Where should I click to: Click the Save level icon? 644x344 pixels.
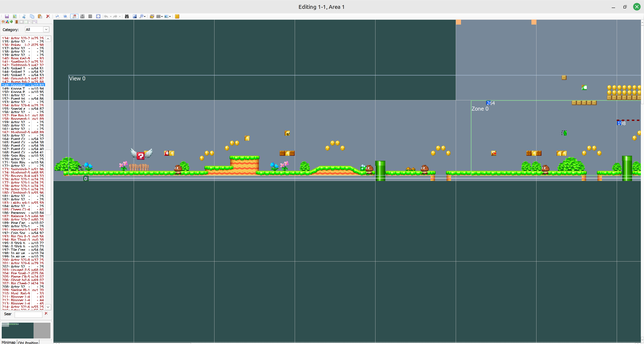point(7,16)
